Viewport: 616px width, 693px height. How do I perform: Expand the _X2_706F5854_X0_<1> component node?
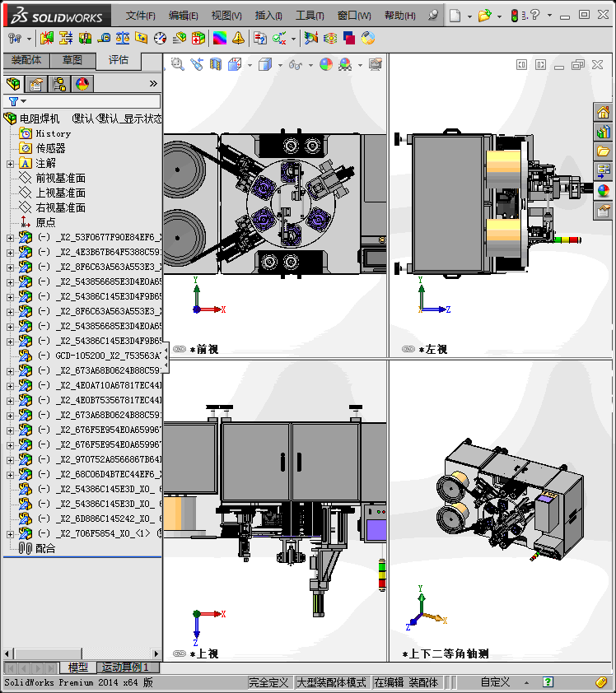10,534
